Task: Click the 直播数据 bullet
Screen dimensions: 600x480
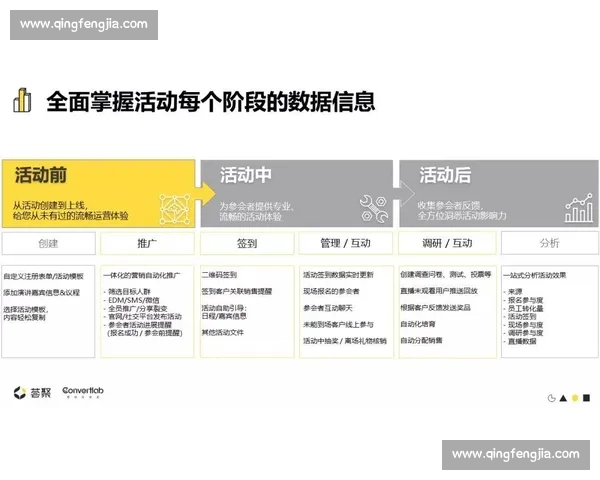Action: 520,341
